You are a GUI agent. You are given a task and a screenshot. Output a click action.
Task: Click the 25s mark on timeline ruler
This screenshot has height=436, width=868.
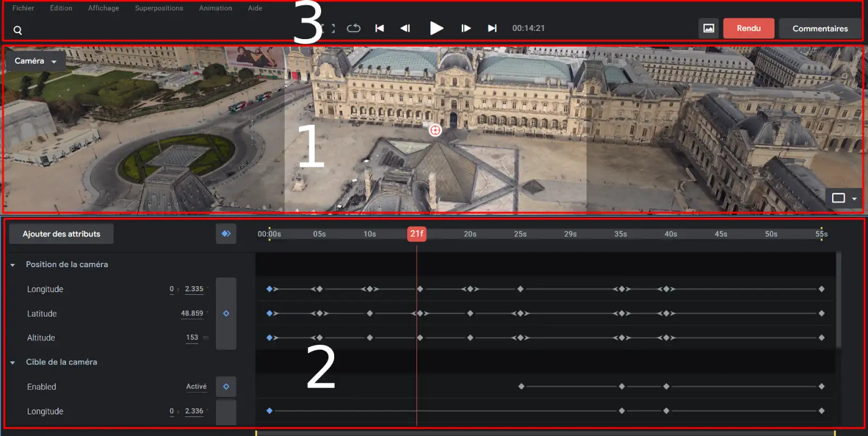point(520,234)
